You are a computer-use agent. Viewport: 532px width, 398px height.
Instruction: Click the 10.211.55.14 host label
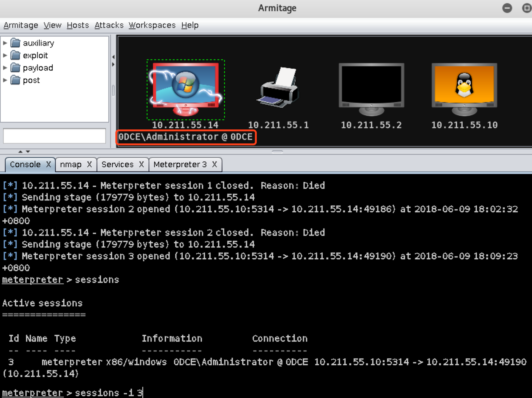click(185, 125)
